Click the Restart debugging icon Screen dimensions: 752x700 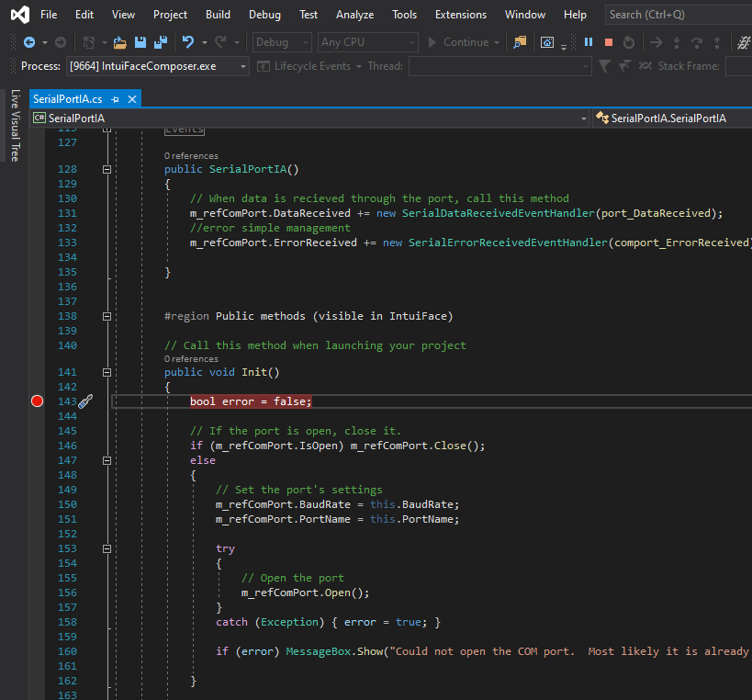point(628,42)
